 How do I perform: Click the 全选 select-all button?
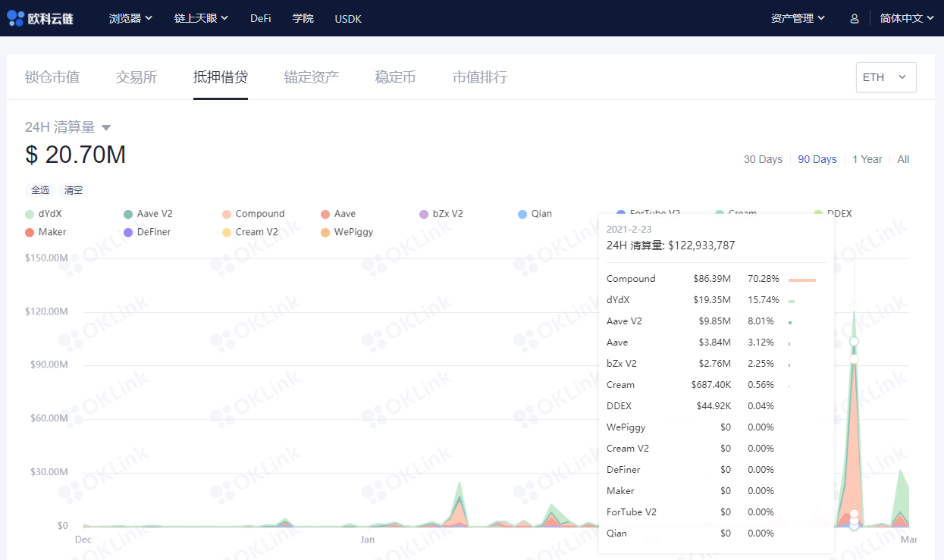point(39,189)
